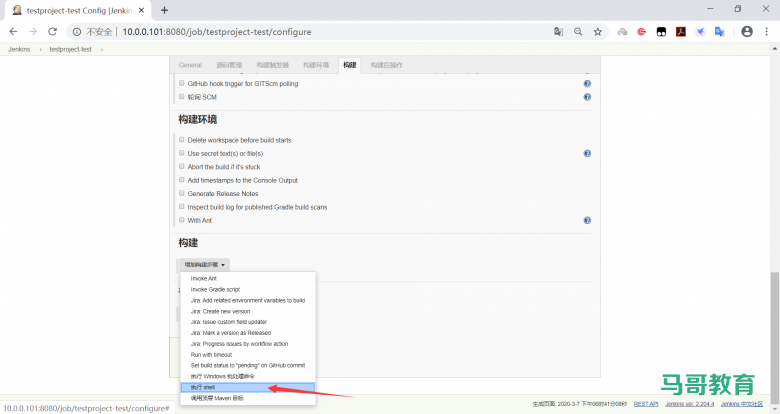Open the Jenkins 中文社区 footer link
780x414 pixels.
tap(742, 404)
